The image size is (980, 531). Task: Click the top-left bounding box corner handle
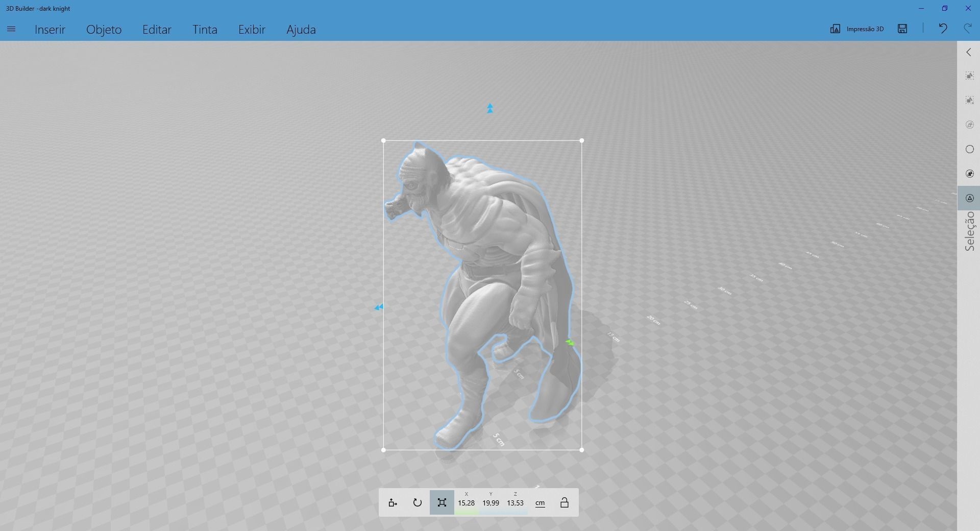[384, 140]
